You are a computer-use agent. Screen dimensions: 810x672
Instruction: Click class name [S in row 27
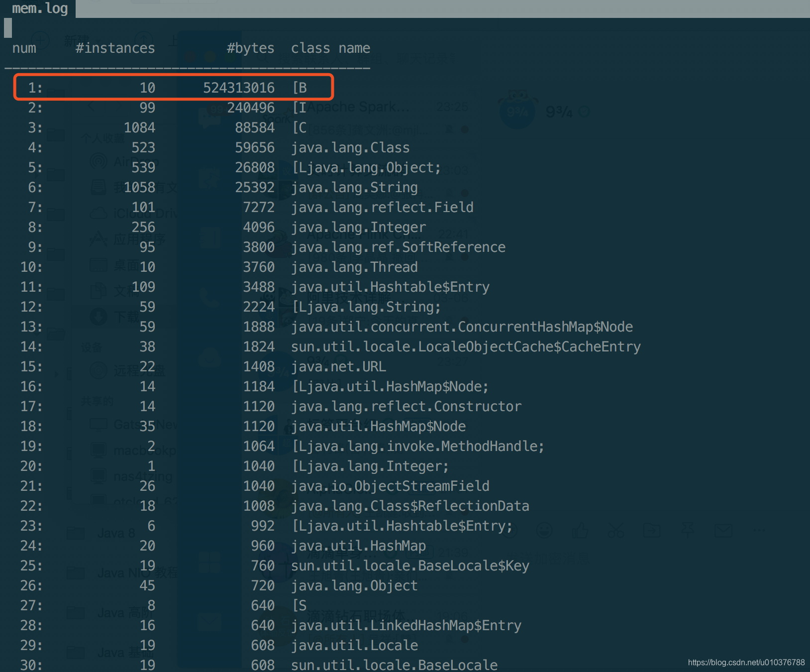[300, 606]
